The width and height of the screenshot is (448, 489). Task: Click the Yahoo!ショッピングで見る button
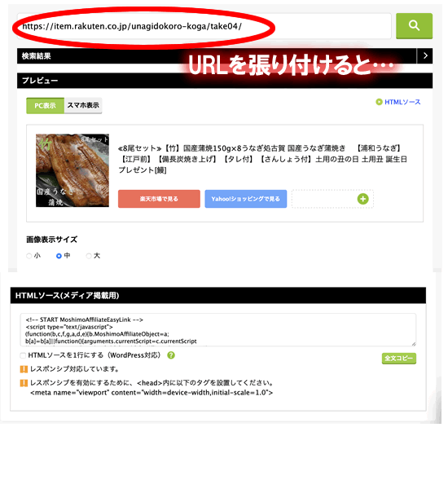pyautogui.click(x=246, y=199)
